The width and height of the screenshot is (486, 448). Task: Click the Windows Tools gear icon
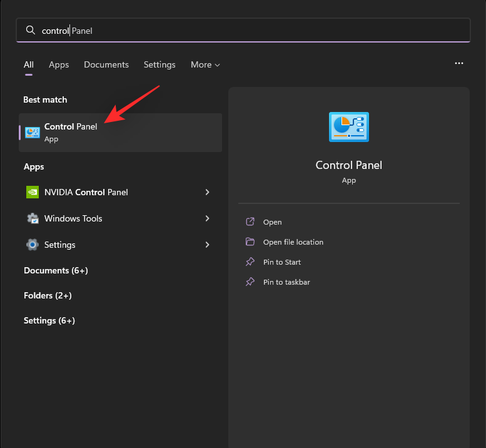[x=33, y=218]
